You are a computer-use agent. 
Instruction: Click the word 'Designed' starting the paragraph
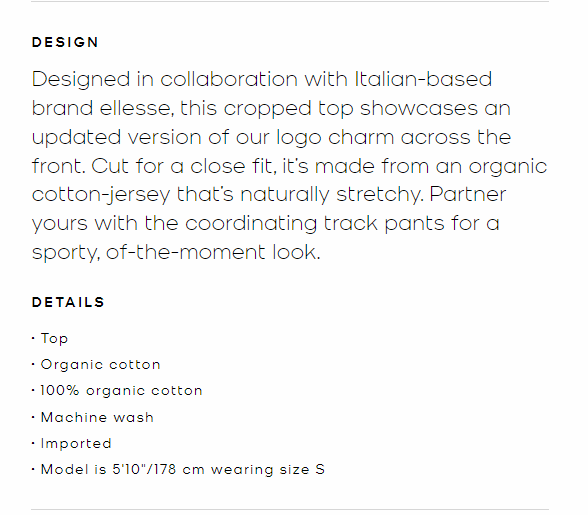[81, 80]
